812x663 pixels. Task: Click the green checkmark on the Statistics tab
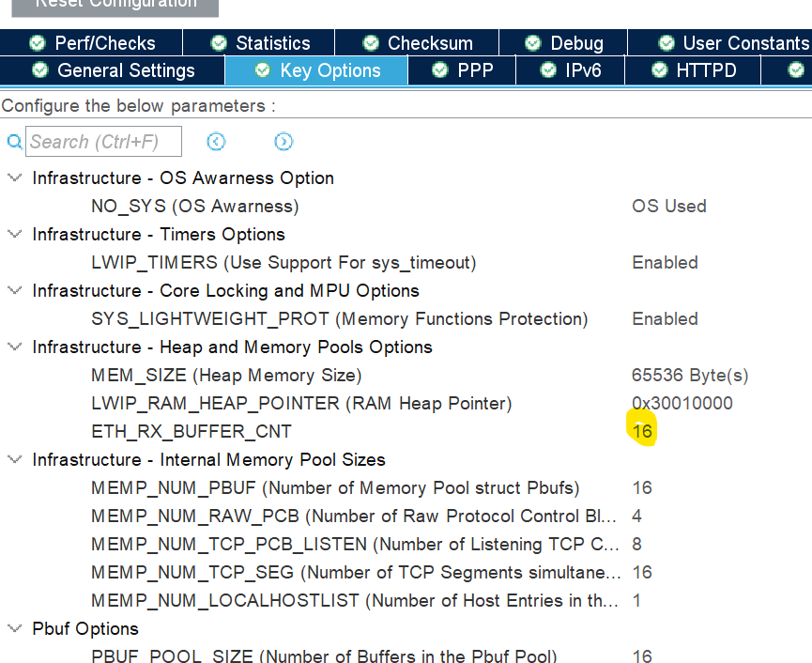[x=217, y=42]
